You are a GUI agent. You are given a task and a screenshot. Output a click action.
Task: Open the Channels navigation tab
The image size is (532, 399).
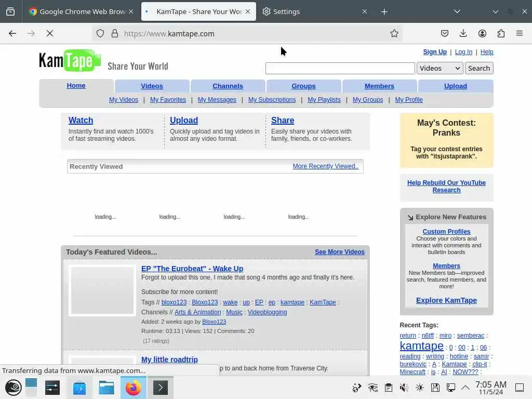click(x=228, y=86)
